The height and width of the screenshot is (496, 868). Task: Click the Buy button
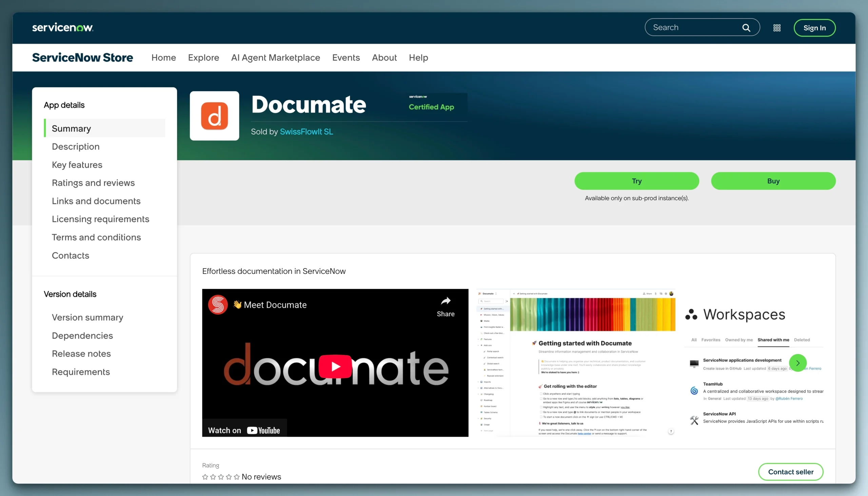coord(773,181)
